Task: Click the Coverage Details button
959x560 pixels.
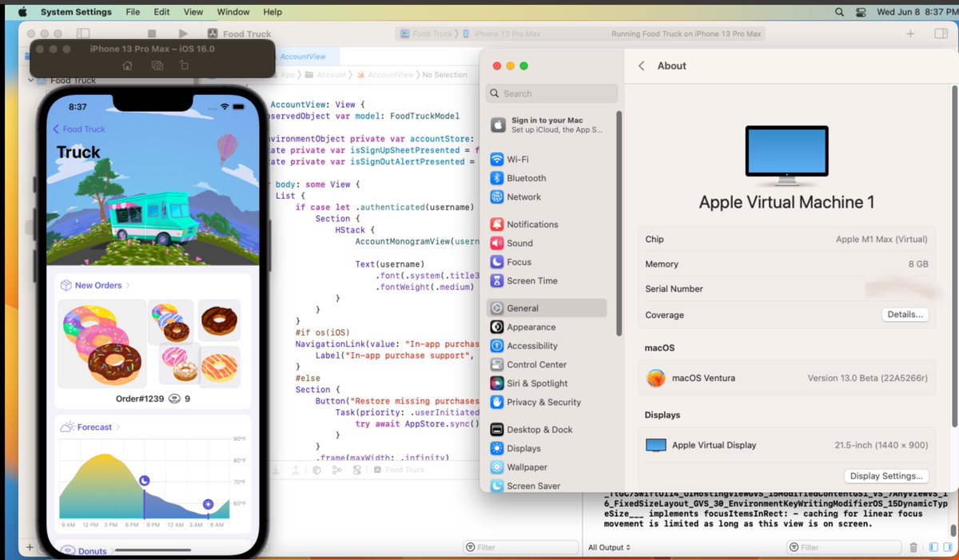Action: click(x=905, y=315)
